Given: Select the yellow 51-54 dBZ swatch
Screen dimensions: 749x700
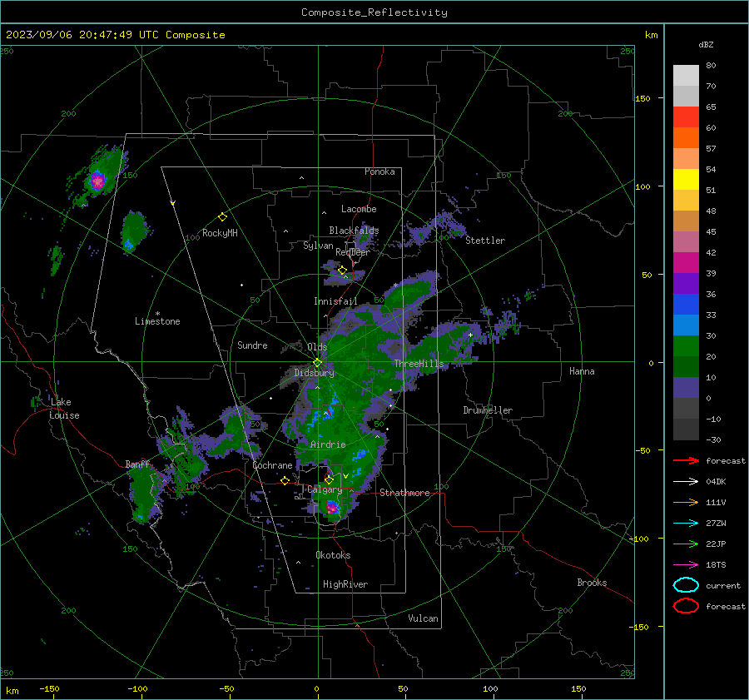Looking at the screenshot, I should coord(686,180).
